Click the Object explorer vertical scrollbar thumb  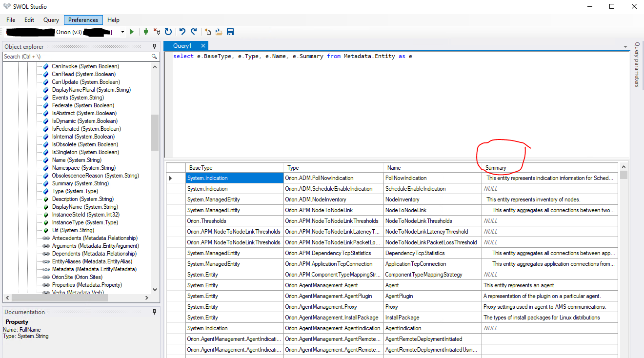click(155, 133)
